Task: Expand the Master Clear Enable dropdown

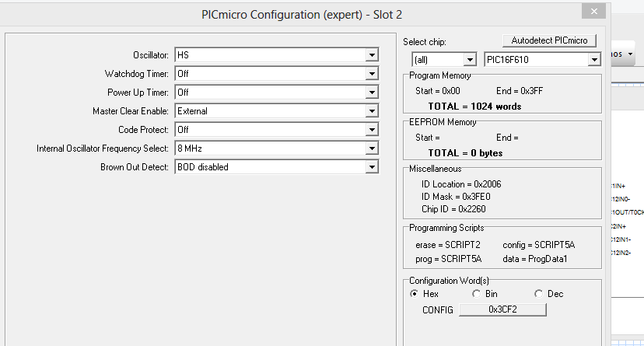Action: (x=372, y=111)
